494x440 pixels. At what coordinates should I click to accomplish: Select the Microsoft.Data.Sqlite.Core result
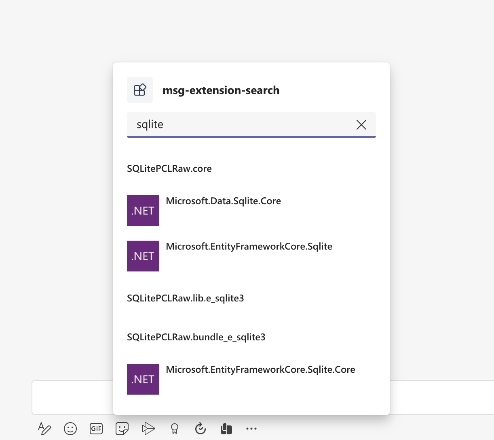pyautogui.click(x=251, y=210)
